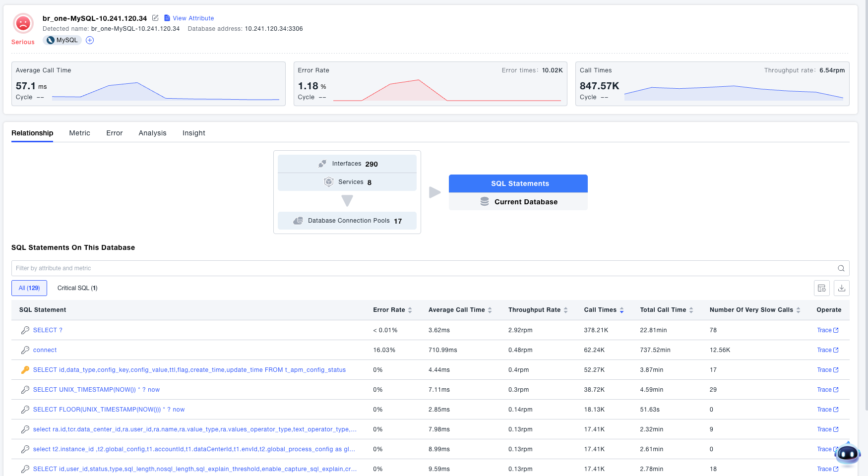The image size is (868, 476).
Task: Open Trace for the connect statement
Action: [827, 350]
